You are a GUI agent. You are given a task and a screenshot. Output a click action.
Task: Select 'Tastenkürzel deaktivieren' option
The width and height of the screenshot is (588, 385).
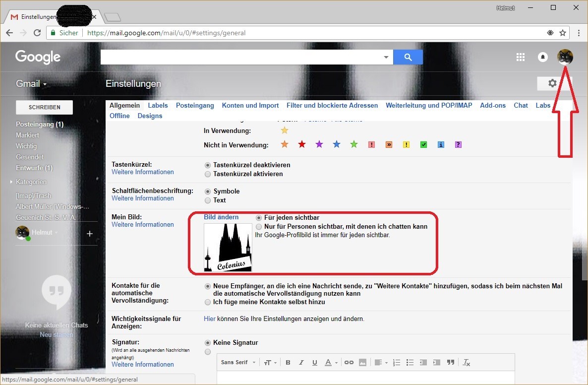click(x=208, y=165)
